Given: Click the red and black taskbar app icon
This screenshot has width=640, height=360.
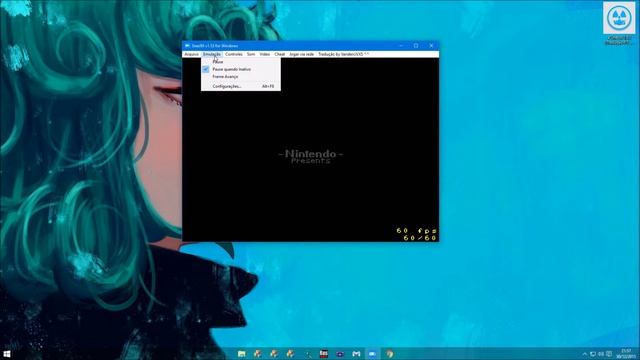Looking at the screenshot, I should pyautogui.click(x=324, y=354).
